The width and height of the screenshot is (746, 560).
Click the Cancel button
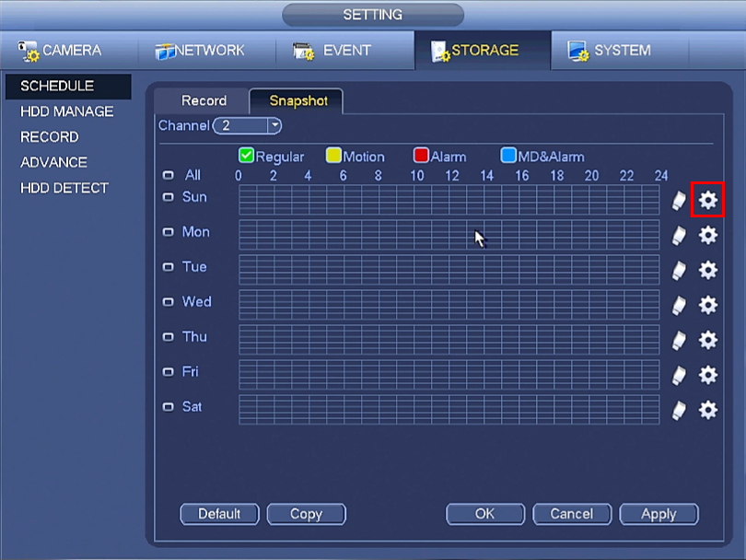tap(572, 514)
